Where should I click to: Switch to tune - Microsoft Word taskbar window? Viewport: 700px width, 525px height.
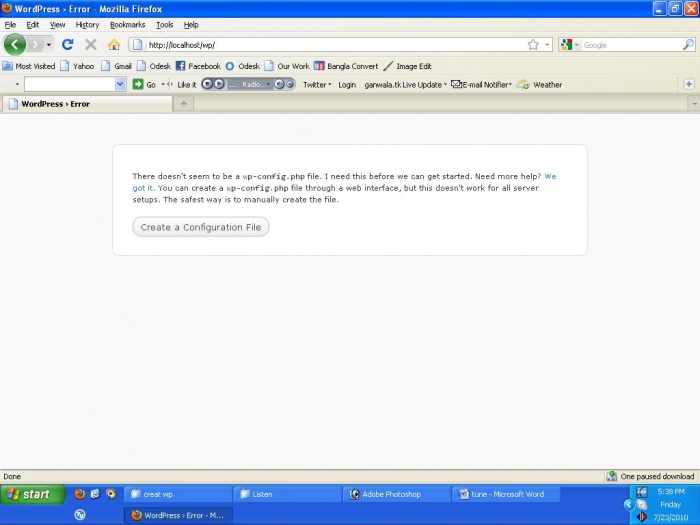506,494
